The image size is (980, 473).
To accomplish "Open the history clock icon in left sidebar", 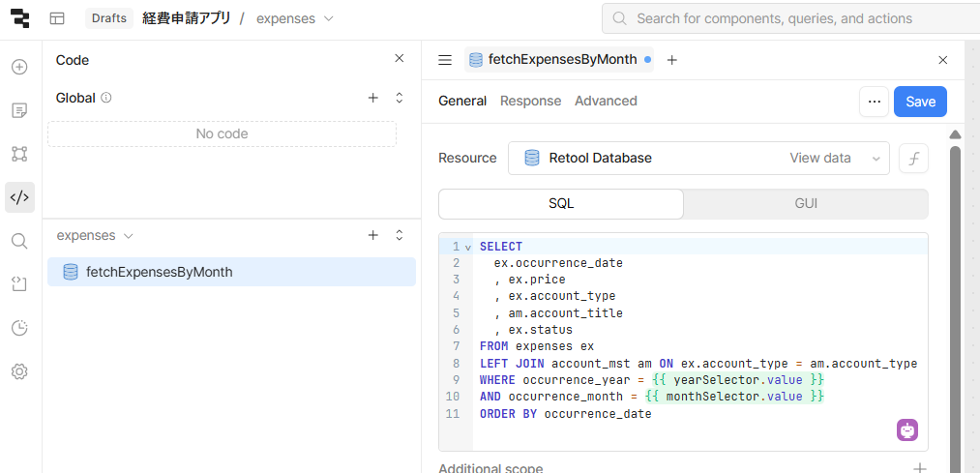I will click(19, 328).
